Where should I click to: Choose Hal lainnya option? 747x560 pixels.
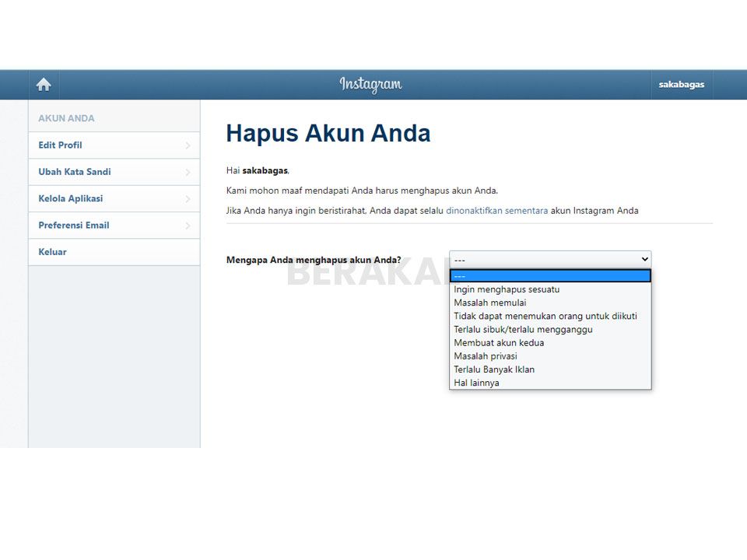point(550,383)
